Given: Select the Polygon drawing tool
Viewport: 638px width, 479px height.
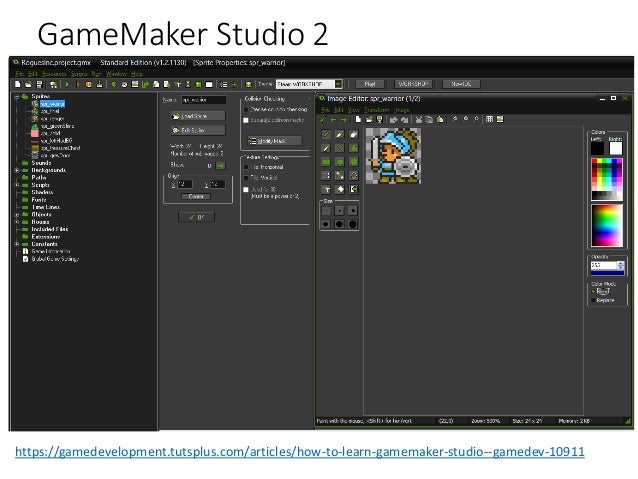Looking at the screenshot, I should click(x=353, y=148).
